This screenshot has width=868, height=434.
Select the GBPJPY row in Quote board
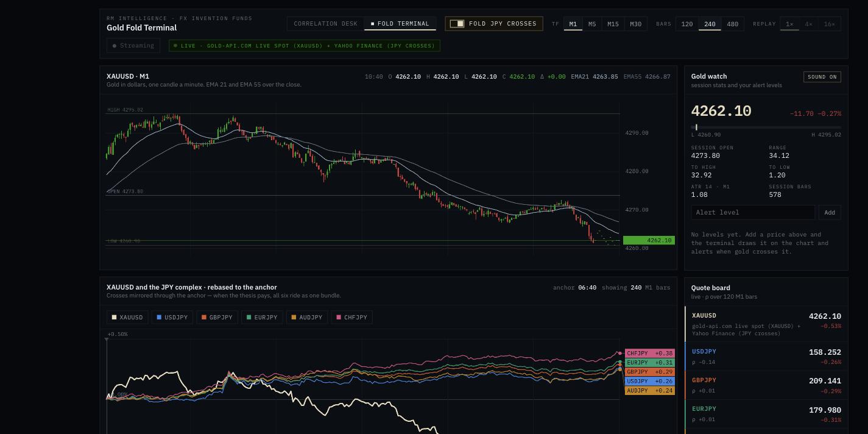[x=766, y=385]
